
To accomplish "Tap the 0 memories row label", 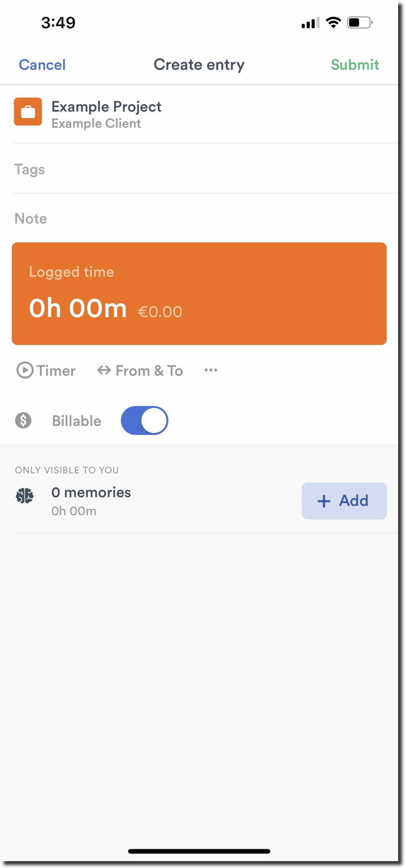I will pyautogui.click(x=91, y=493).
